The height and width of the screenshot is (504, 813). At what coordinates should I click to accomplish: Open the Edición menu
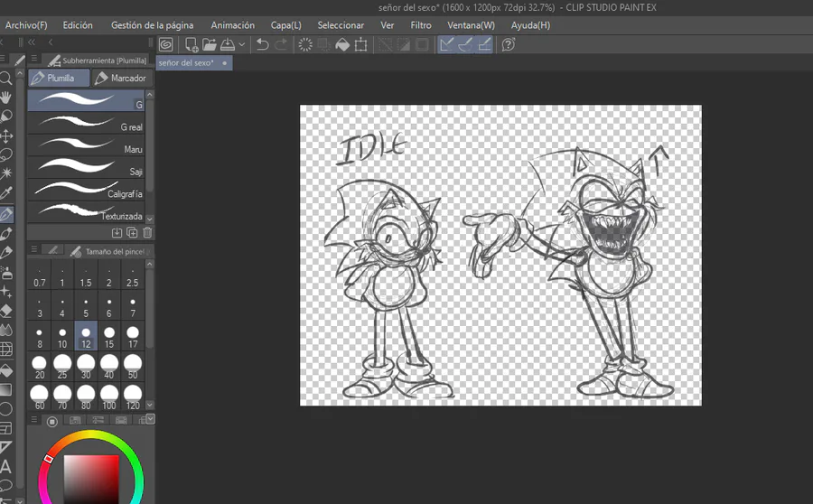(x=78, y=25)
